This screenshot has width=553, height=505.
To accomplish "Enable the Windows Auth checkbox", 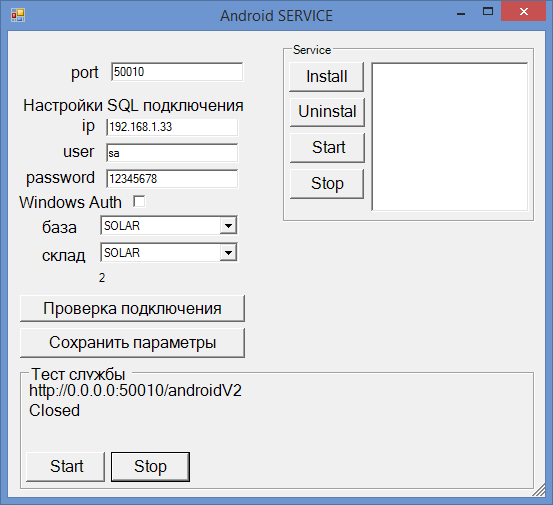I will pyautogui.click(x=139, y=202).
